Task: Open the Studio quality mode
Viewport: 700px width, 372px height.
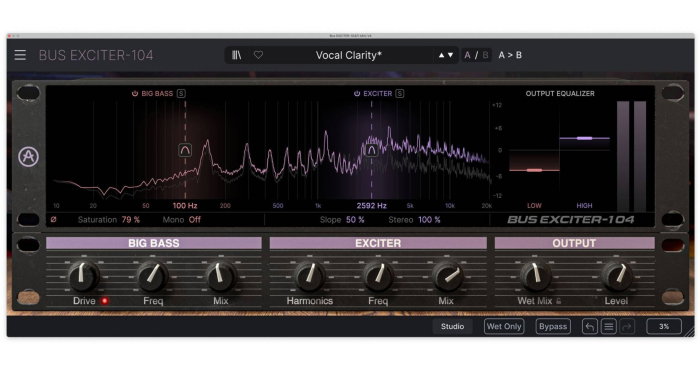Action: tap(452, 326)
